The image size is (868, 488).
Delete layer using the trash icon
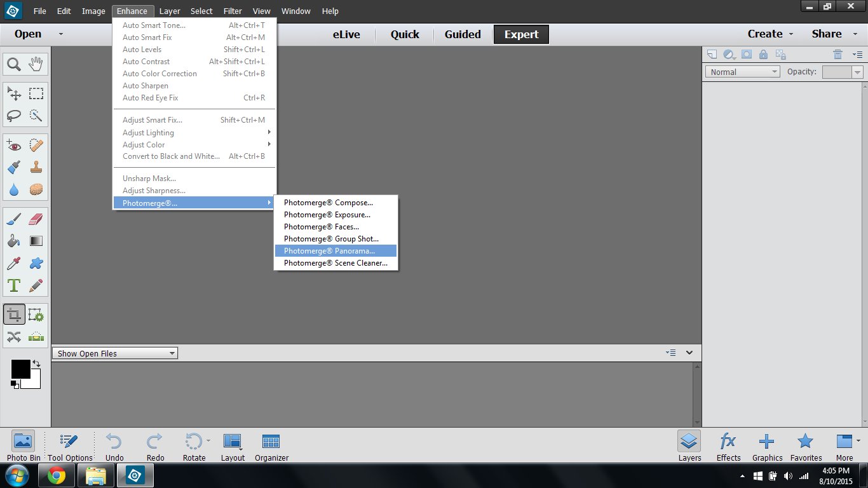[838, 55]
